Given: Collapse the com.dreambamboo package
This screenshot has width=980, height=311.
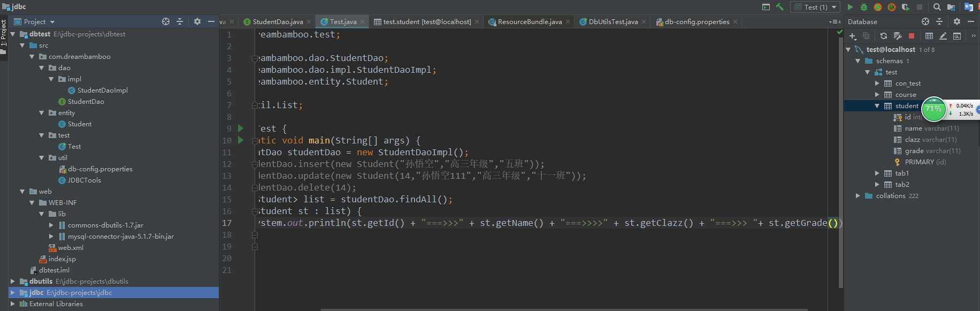Looking at the screenshot, I should (32, 56).
